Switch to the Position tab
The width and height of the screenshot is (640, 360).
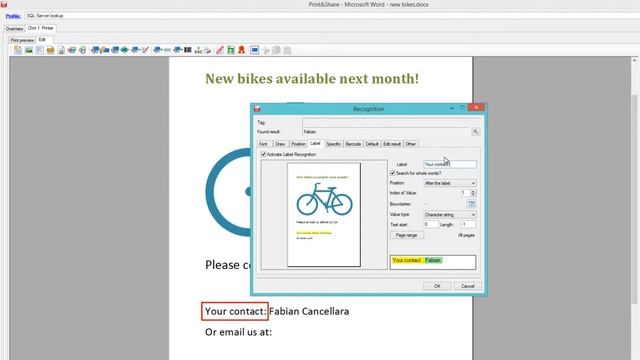[x=298, y=144]
